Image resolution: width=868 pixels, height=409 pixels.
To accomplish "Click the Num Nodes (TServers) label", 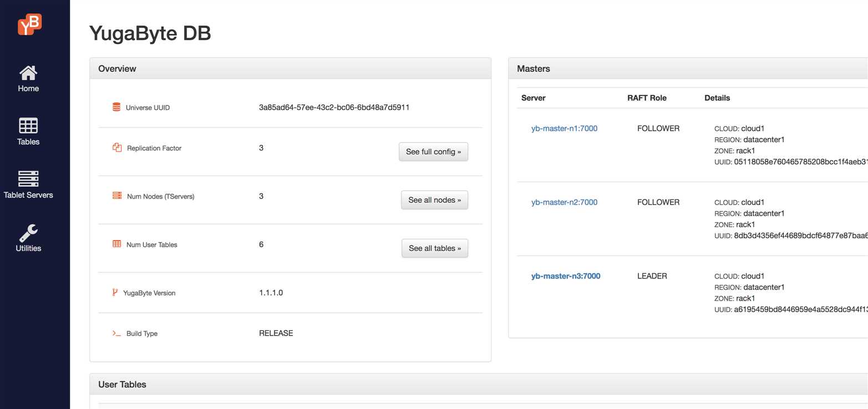I will tap(161, 196).
